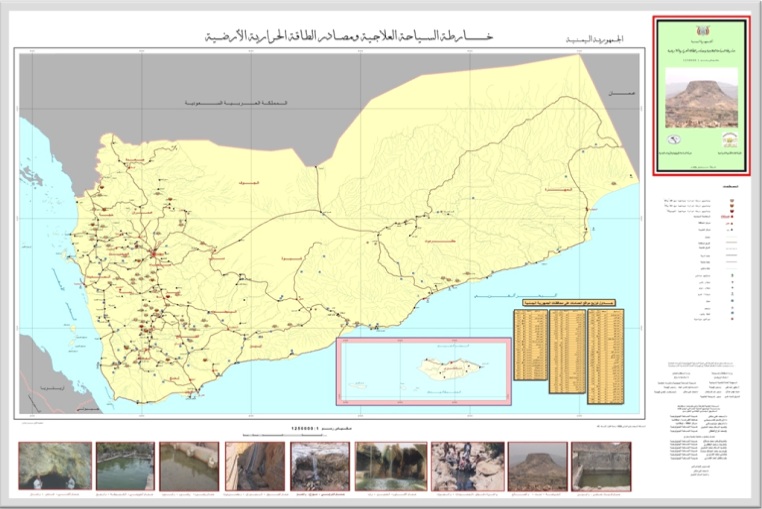762x509 pixels.
Task: Open the fourth thumbnail in the bottom strip
Action: [254, 467]
